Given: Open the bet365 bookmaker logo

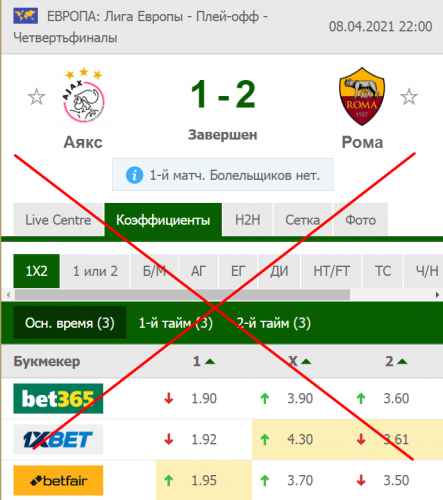Looking at the screenshot, I should pos(58,398).
